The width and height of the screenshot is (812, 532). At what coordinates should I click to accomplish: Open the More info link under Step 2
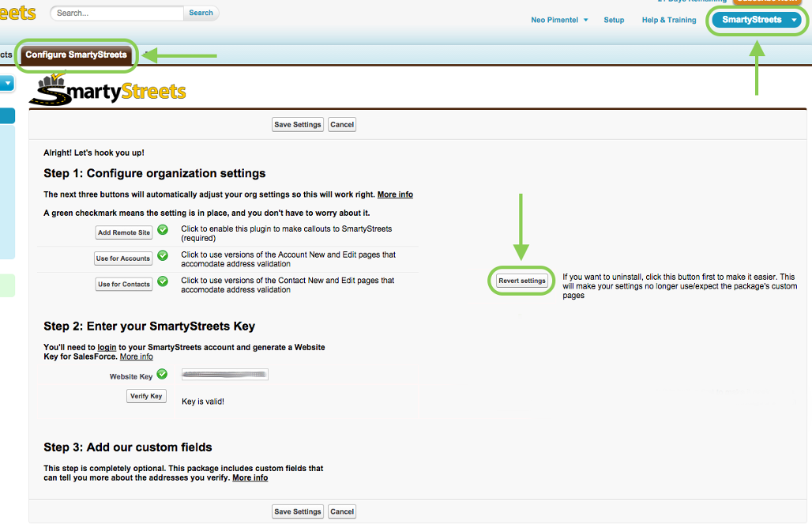[136, 357]
